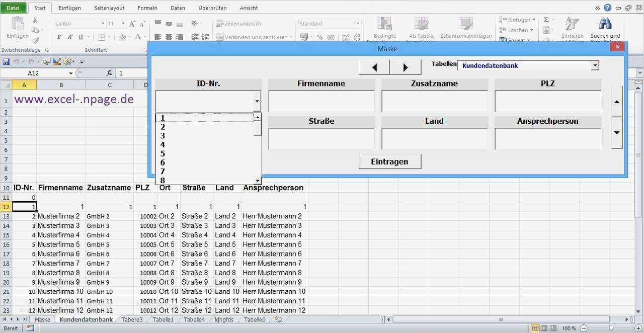Align text right in the ribbon
The height and width of the screenshot is (333, 644).
pyautogui.click(x=179, y=37)
